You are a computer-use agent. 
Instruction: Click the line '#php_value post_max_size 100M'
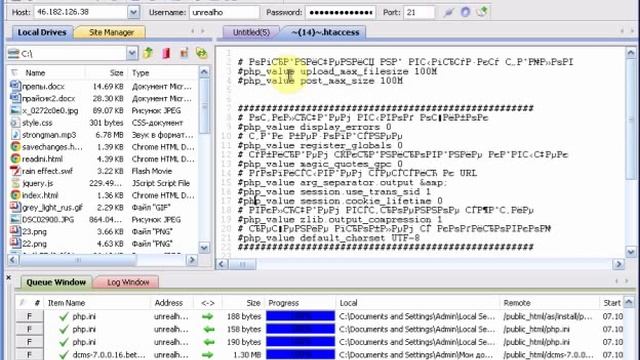320,81
